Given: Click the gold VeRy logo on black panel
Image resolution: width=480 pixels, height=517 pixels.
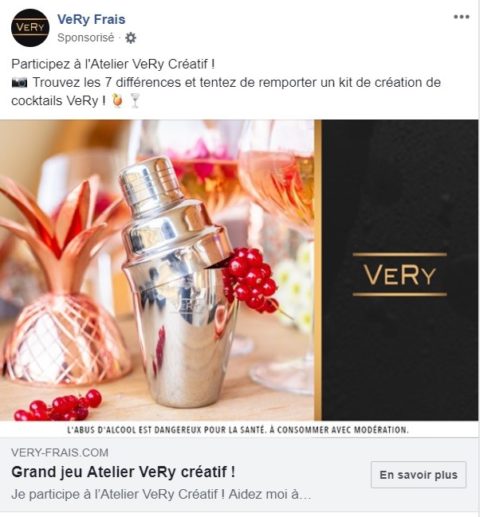Looking at the screenshot, I should (400, 274).
